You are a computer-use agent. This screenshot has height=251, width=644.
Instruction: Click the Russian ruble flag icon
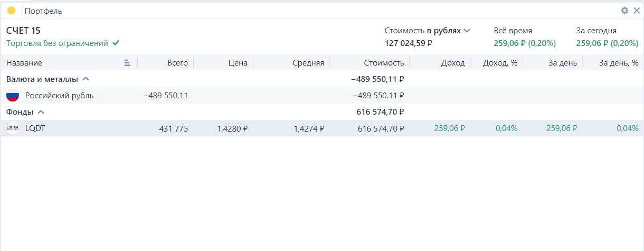pyautogui.click(x=12, y=96)
